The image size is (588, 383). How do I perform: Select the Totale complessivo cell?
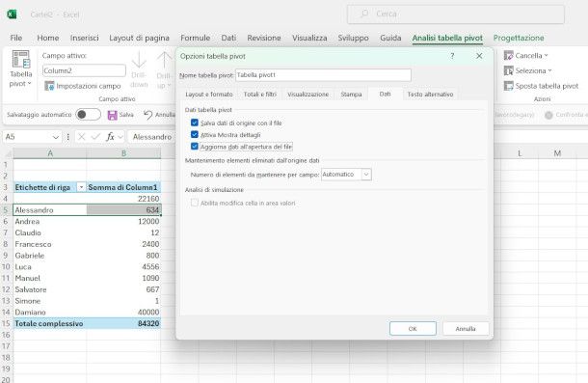pos(50,324)
